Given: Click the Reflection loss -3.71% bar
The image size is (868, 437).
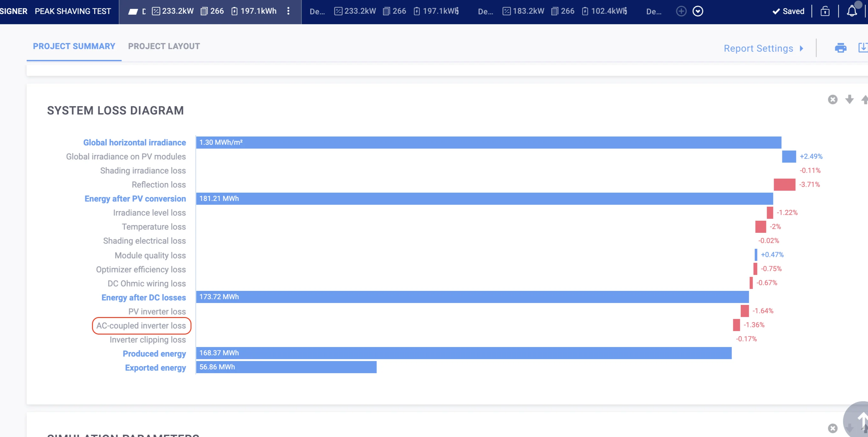Looking at the screenshot, I should point(784,184).
